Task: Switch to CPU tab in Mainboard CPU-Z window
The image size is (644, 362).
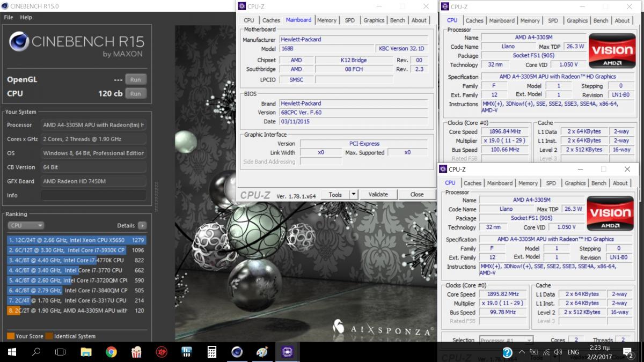Action: [249, 20]
